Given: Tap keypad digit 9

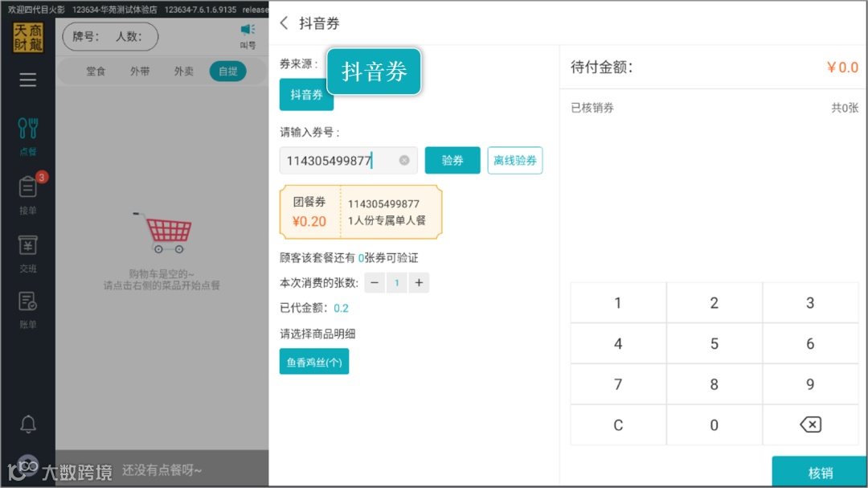Looking at the screenshot, I should [x=810, y=384].
